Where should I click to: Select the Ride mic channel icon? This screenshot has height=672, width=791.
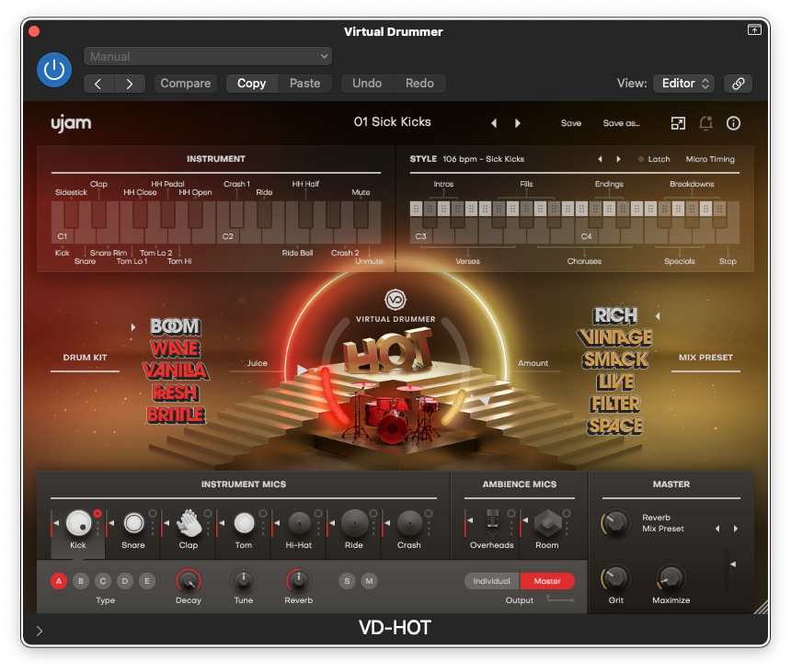point(355,523)
